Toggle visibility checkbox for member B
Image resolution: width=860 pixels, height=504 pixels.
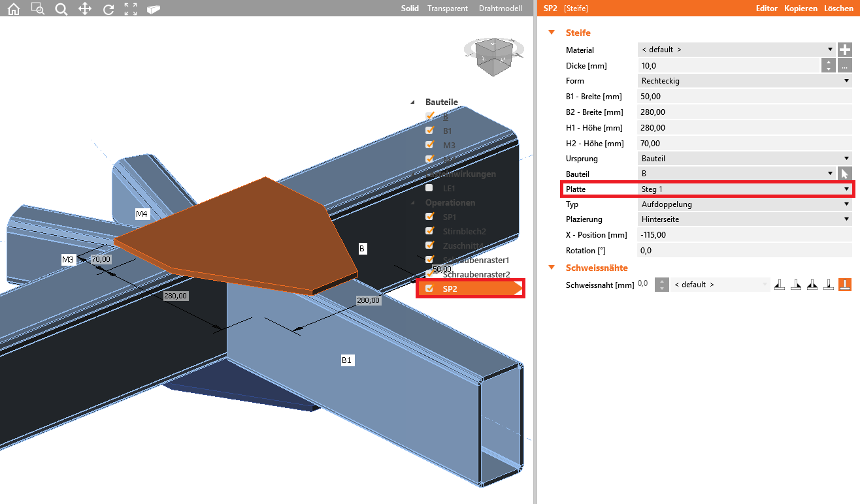(x=429, y=116)
